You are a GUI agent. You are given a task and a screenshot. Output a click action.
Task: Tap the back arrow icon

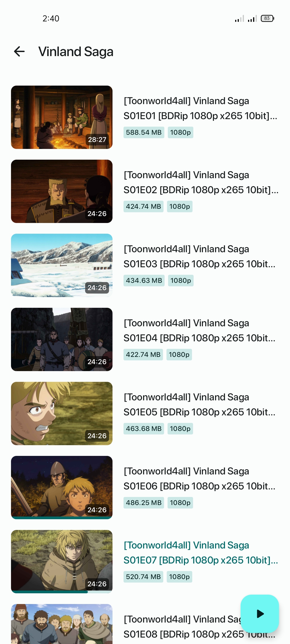coord(19,52)
